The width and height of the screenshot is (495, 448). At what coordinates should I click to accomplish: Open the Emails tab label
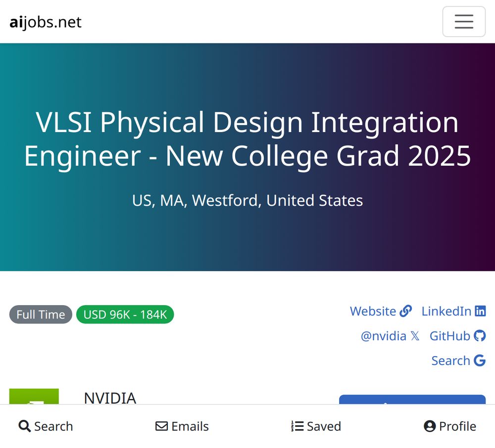click(190, 426)
